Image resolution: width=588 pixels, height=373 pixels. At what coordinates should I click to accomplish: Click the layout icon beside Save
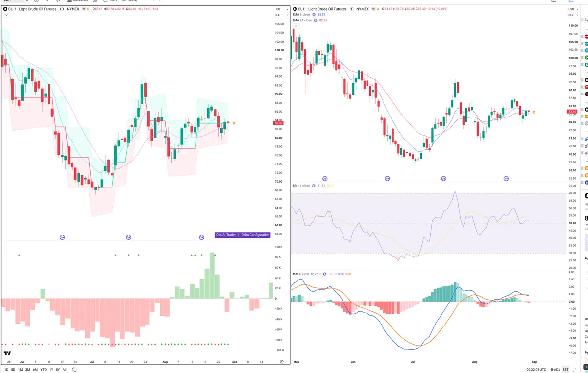[x=553, y=1]
